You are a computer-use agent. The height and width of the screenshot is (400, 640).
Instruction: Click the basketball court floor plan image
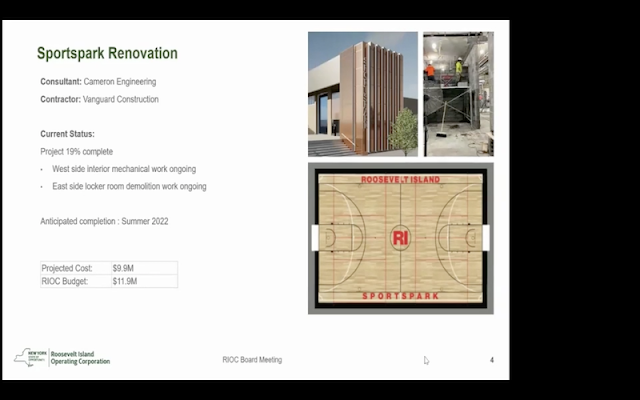click(x=400, y=239)
